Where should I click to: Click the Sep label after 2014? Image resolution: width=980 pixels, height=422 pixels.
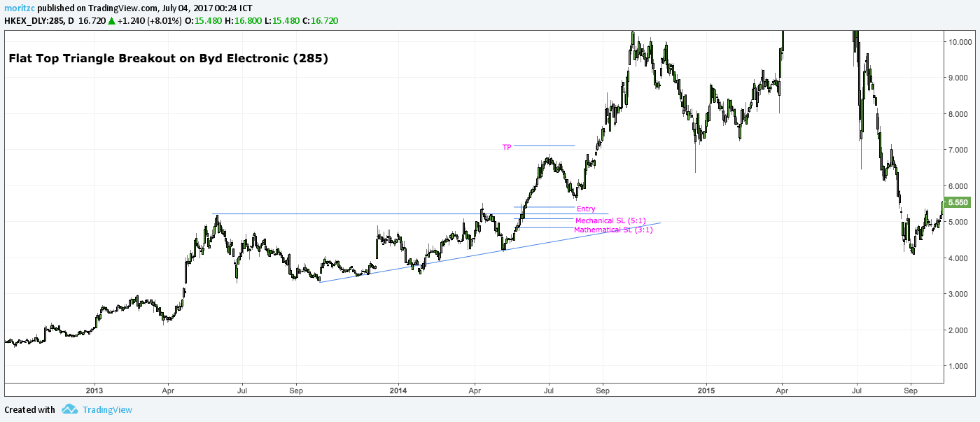pyautogui.click(x=602, y=390)
